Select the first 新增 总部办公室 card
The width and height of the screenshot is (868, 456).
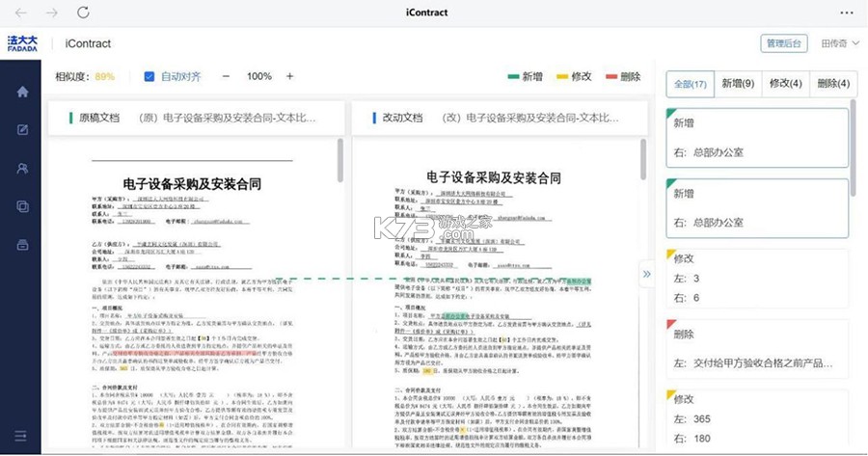[757, 138]
